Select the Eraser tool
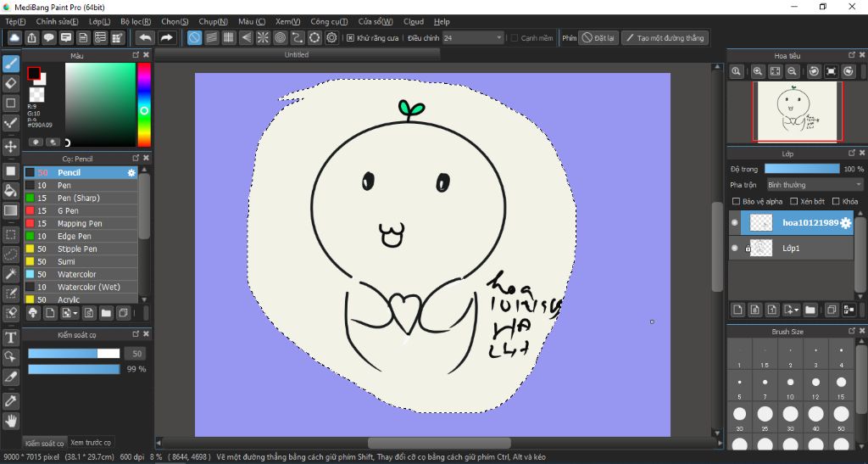Image resolution: width=868 pixels, height=464 pixels. (10, 84)
